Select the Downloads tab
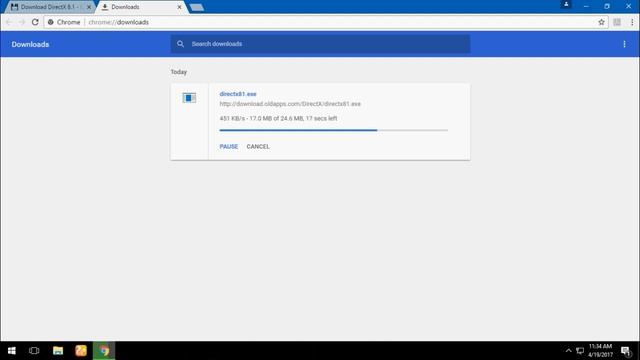This screenshot has width=640, height=360. (x=125, y=7)
